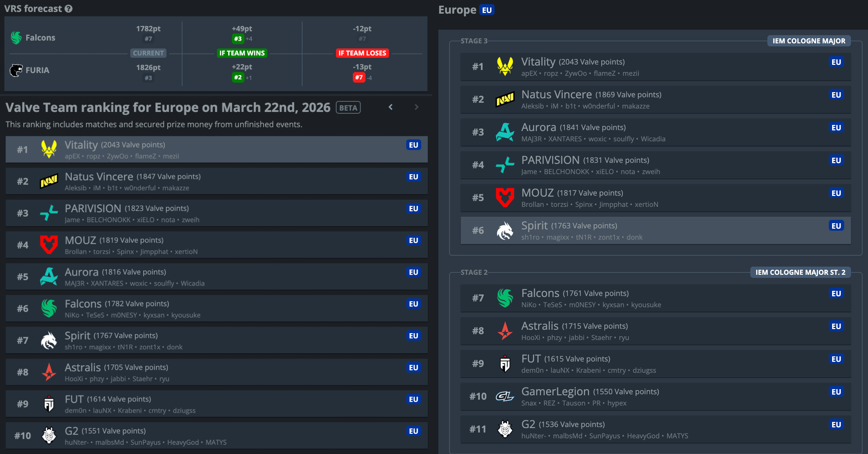
Task: Click the PARIVISION logo in left ranking
Action: (49, 213)
